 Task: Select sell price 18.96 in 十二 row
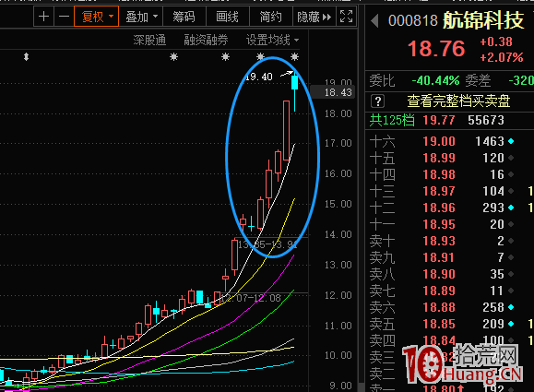coord(439,208)
